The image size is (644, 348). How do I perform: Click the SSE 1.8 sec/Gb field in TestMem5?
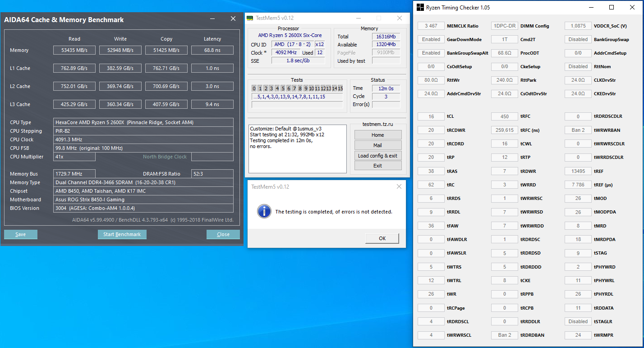(298, 61)
